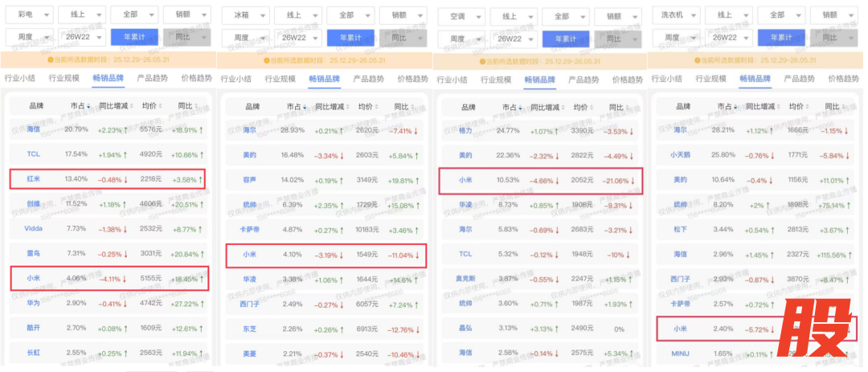This screenshot has width=868, height=372.
Task: Open the 周度 dropdown in 洗衣机 panel
Action: pos(677,38)
